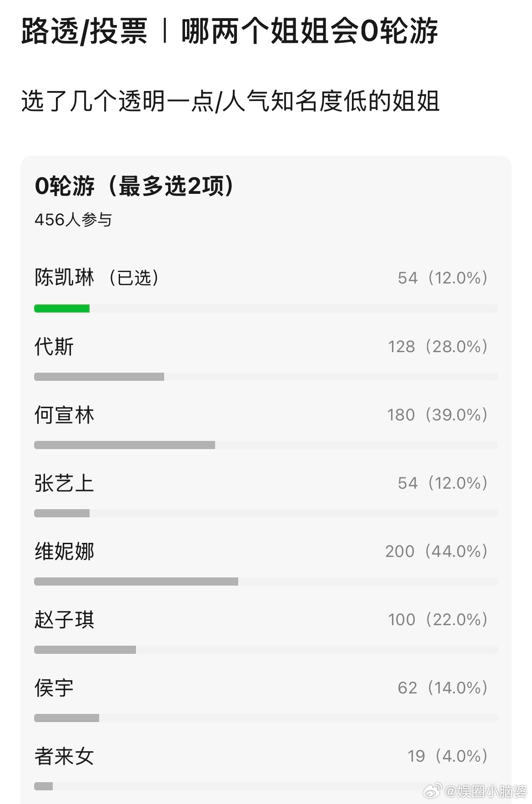
Task: Select the 张艺上 option
Action: click(64, 483)
